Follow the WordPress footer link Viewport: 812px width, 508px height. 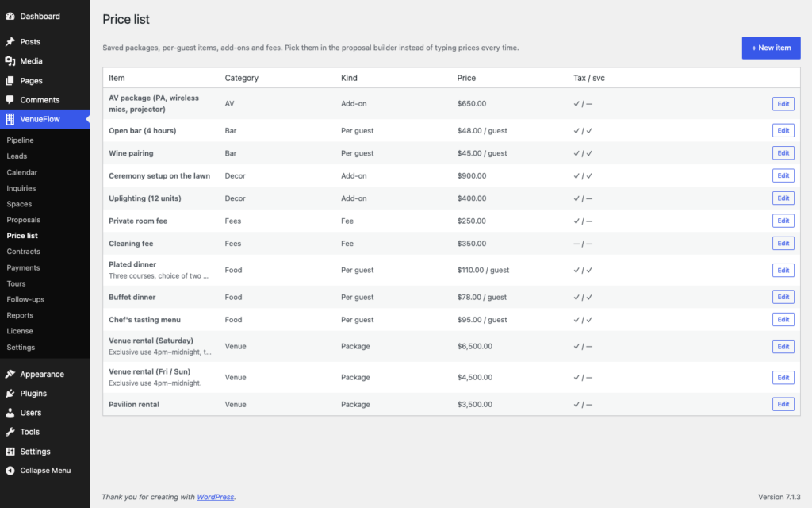point(216,497)
